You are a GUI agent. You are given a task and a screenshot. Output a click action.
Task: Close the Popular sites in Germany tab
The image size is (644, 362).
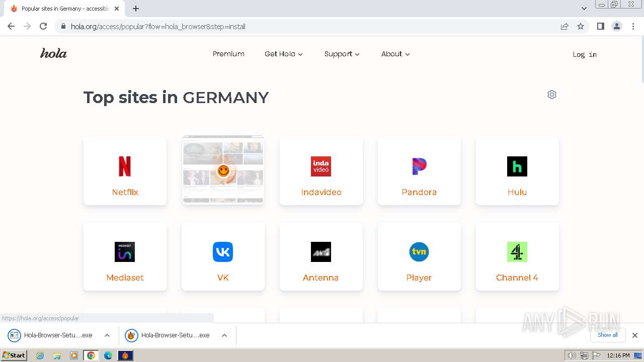[x=117, y=9]
